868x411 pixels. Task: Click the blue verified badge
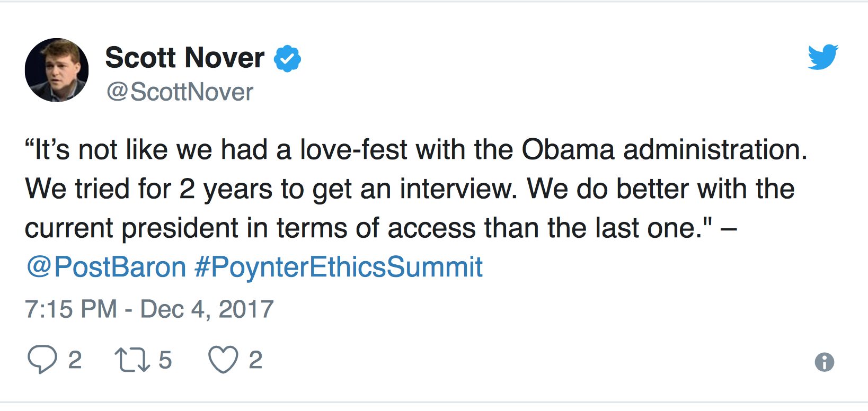click(x=287, y=58)
